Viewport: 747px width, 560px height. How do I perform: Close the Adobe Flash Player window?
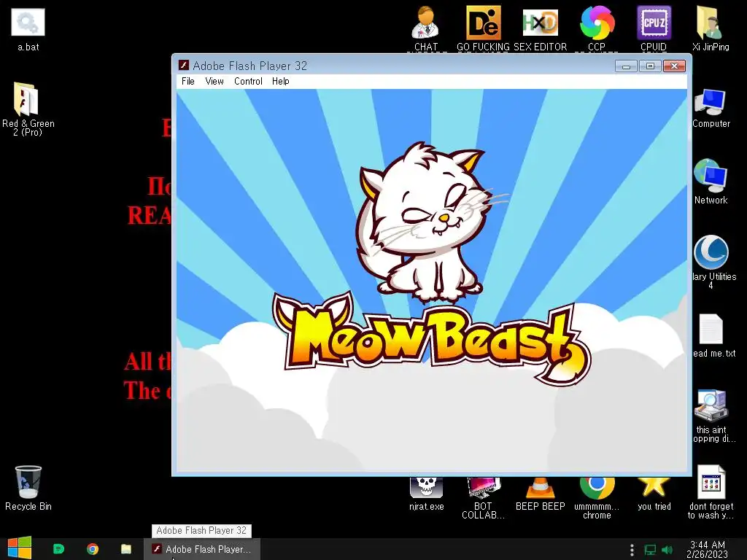tap(674, 66)
